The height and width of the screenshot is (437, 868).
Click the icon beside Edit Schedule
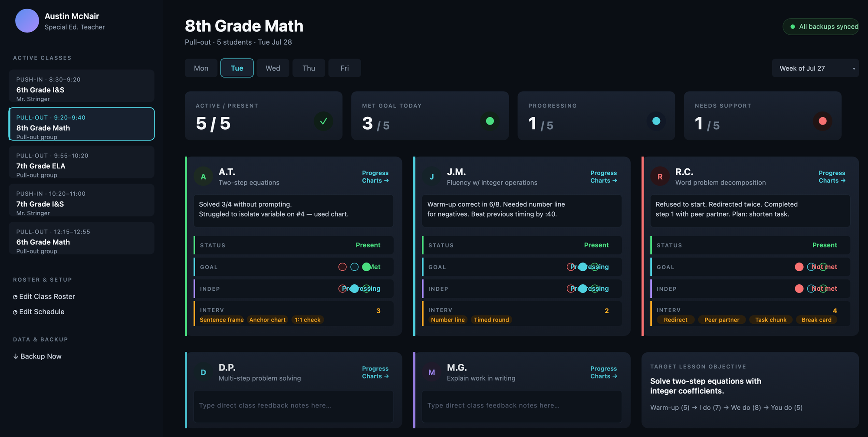[x=15, y=312]
